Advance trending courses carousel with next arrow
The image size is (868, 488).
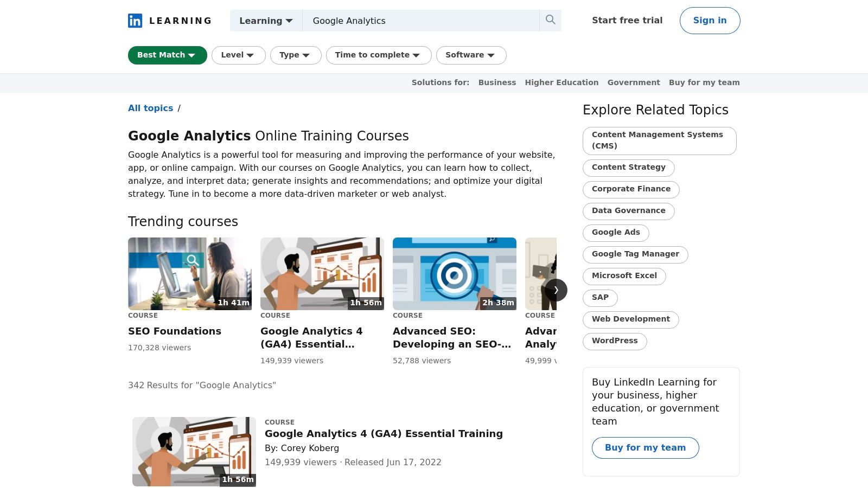coord(556,290)
